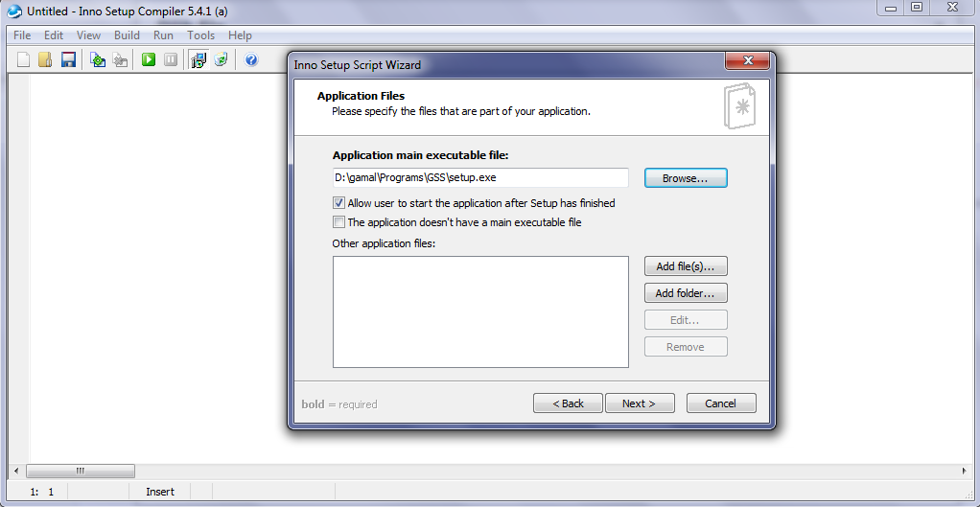Click inside the Other application files list

[x=480, y=311]
